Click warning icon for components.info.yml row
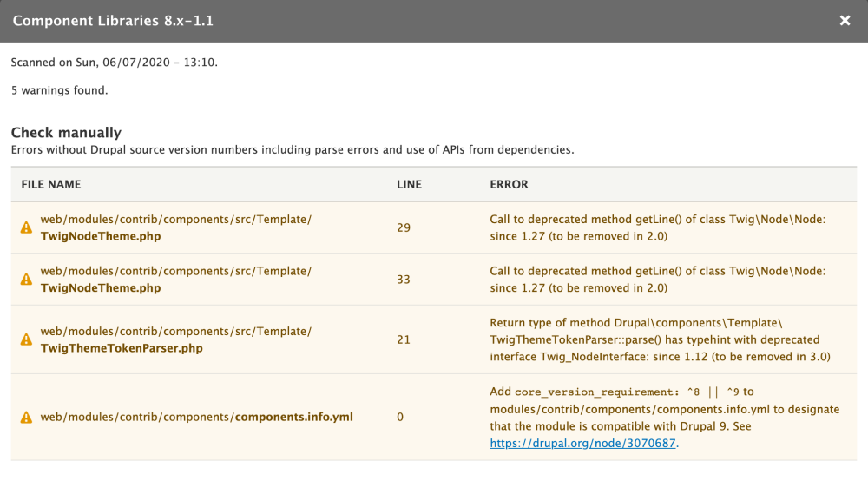Screen dimensions: 868x481 click(x=26, y=418)
